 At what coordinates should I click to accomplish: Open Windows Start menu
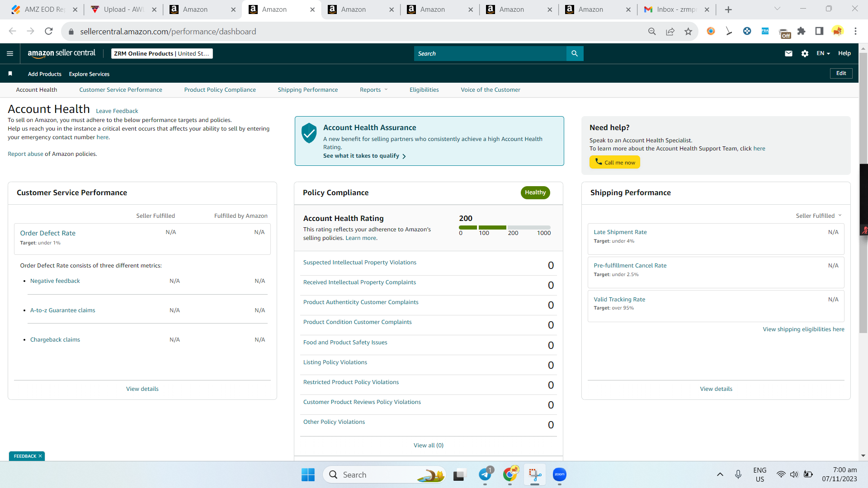[x=308, y=474]
